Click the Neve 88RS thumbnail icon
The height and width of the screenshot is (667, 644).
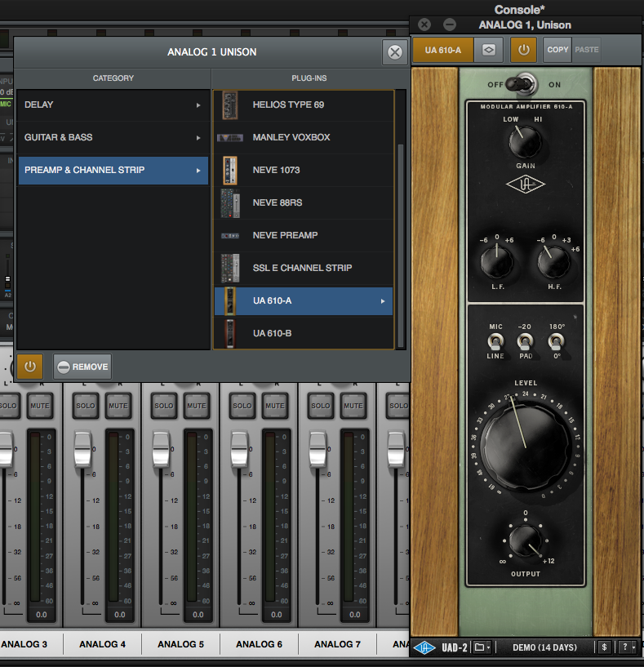pos(230,203)
